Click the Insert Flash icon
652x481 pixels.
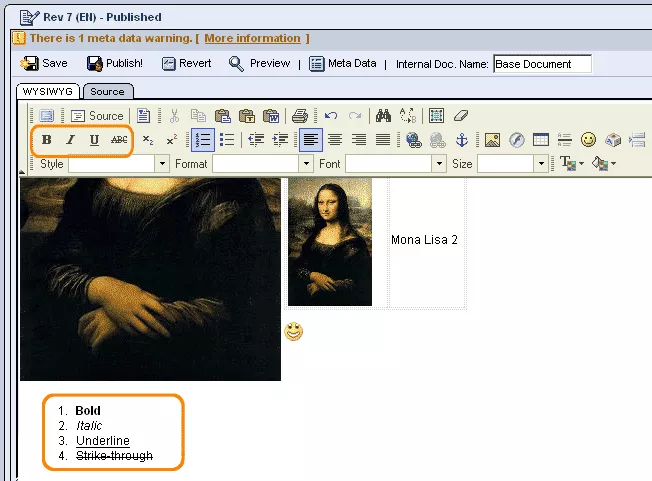click(x=517, y=140)
